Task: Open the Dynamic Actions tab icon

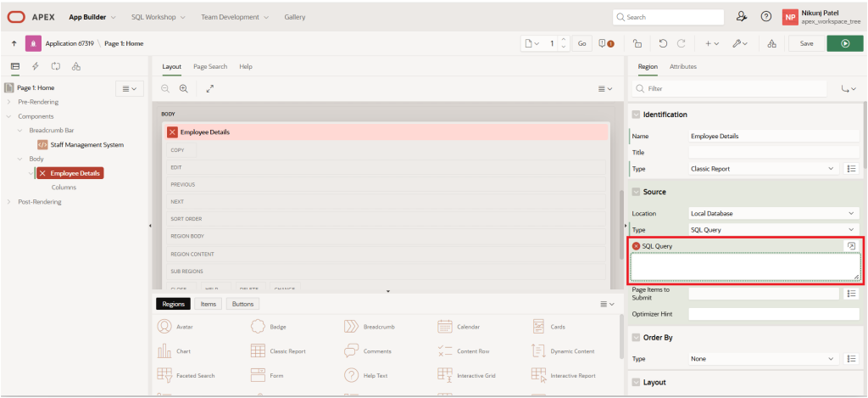Action: click(35, 65)
